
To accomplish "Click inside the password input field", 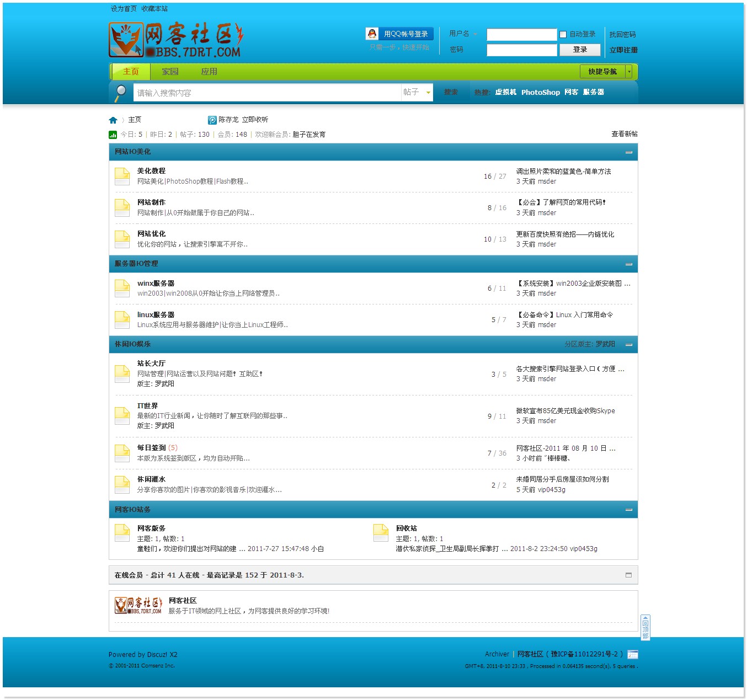I will coord(522,50).
